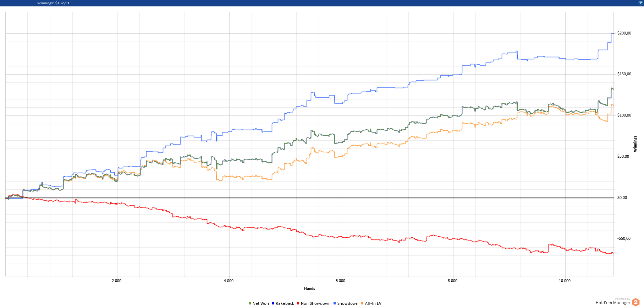
Task: Select the Rakeback legend label
Action: (285, 303)
